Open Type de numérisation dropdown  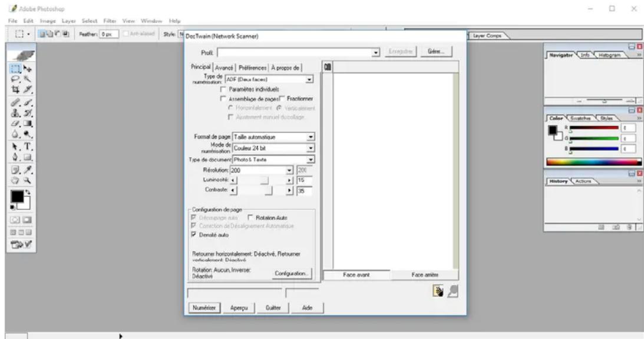(309, 79)
